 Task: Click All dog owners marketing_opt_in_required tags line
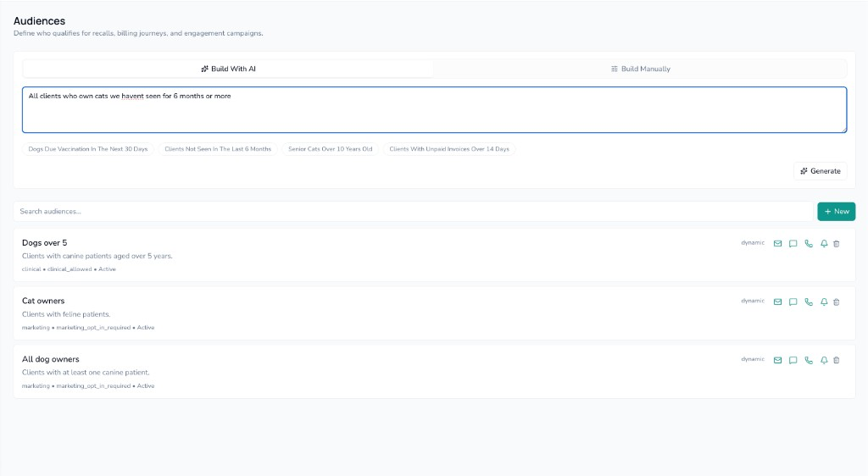pyautogui.click(x=88, y=386)
